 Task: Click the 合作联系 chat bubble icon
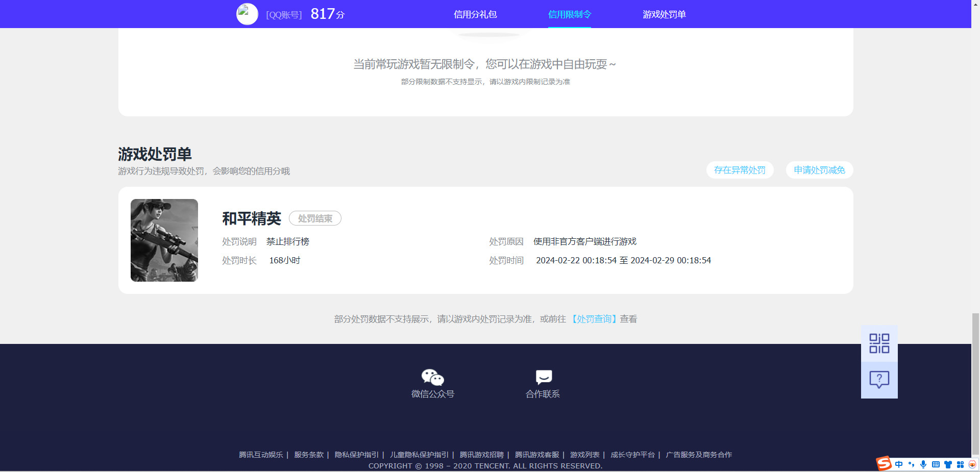[544, 377]
